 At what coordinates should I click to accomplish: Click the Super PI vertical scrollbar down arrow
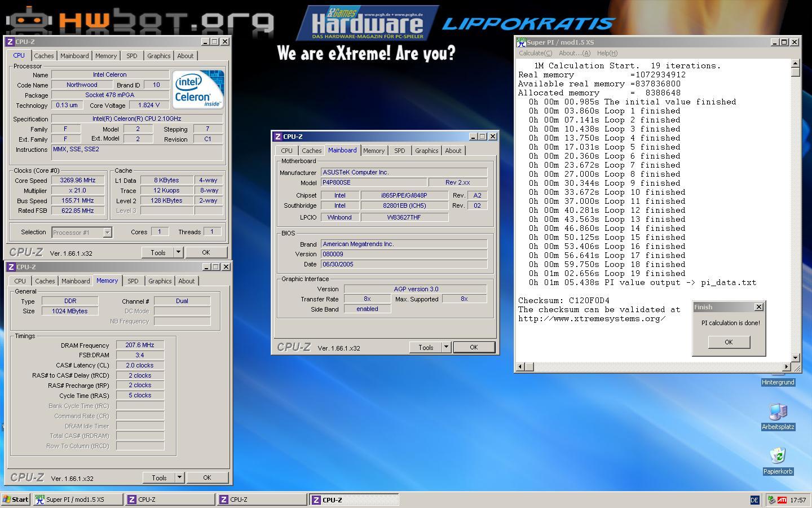796,357
